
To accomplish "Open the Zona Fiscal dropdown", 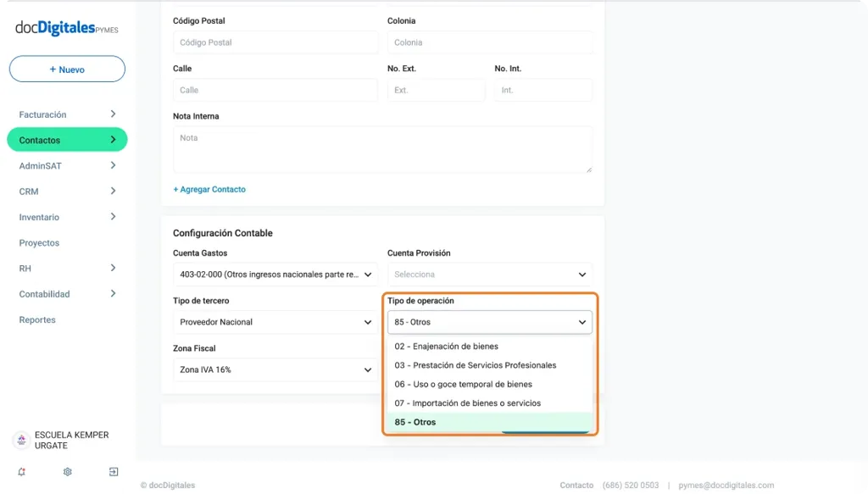I will point(275,370).
